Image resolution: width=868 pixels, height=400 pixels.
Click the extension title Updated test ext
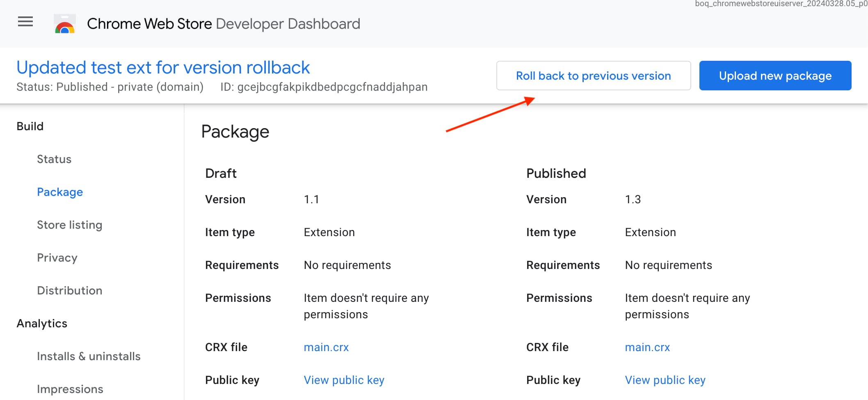[x=163, y=67]
